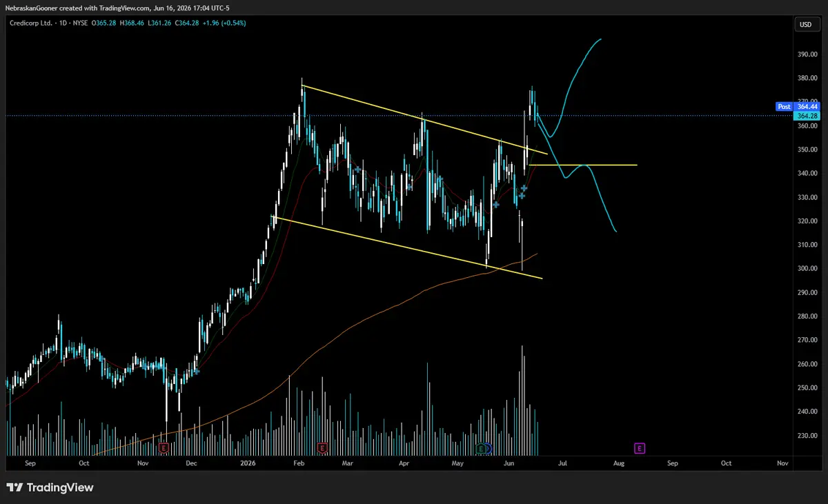Click the Jun label on time axis
Screen dimensions: 828x504
point(509,464)
